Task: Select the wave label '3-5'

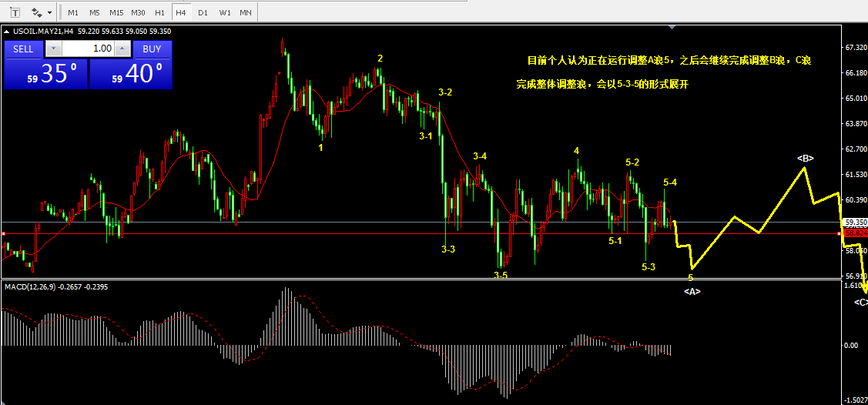Action: 501,274
